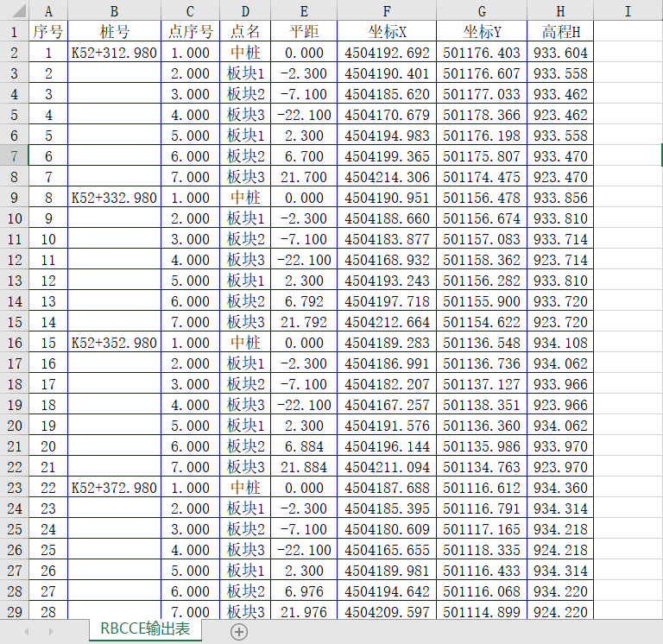Image resolution: width=663 pixels, height=644 pixels.
Task: Select the empty column I header
Action: click(x=627, y=11)
